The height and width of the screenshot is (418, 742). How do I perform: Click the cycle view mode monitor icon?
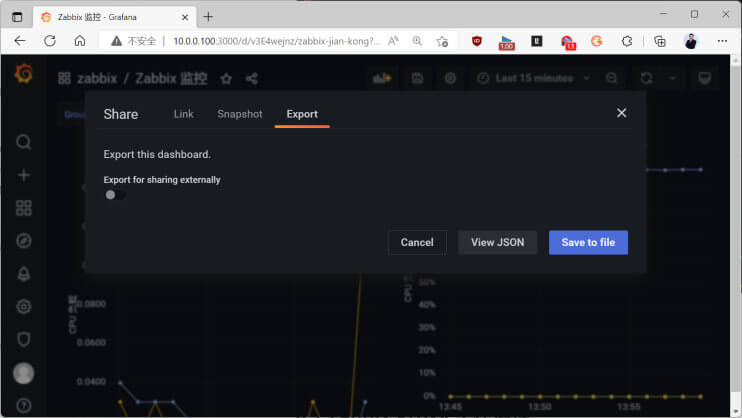[x=705, y=78]
